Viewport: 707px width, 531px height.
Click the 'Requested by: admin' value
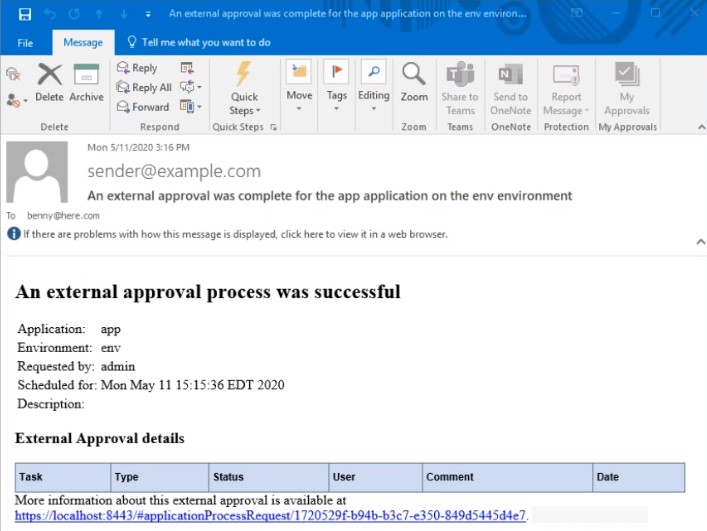tap(118, 366)
